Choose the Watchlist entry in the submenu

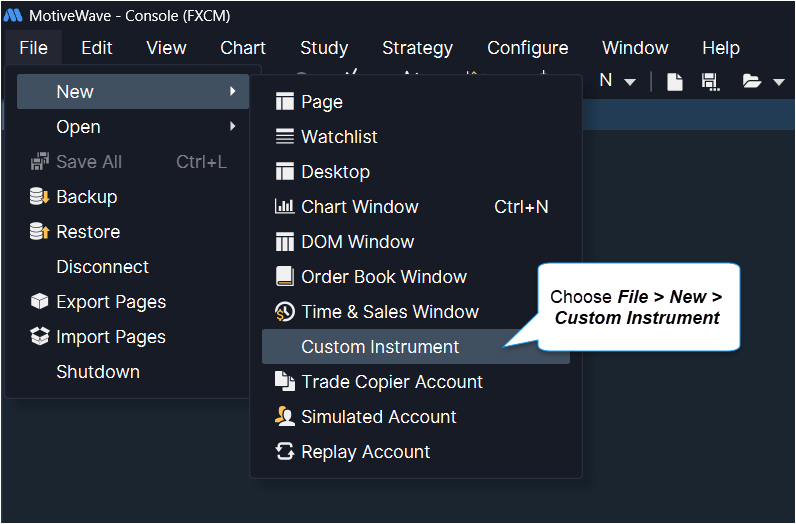tap(339, 137)
